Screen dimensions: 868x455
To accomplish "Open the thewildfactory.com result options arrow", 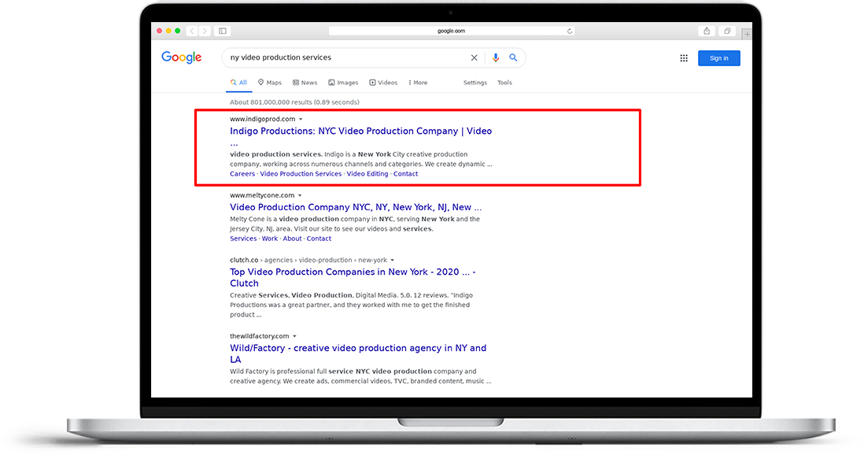I will [x=294, y=336].
